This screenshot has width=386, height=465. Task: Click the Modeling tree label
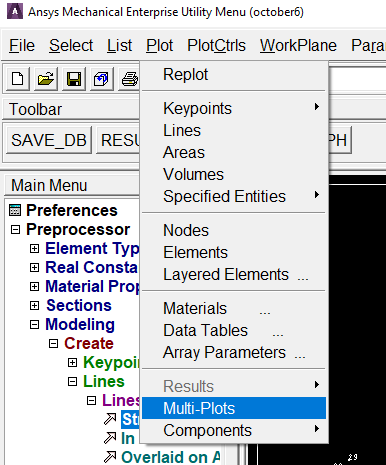click(80, 324)
